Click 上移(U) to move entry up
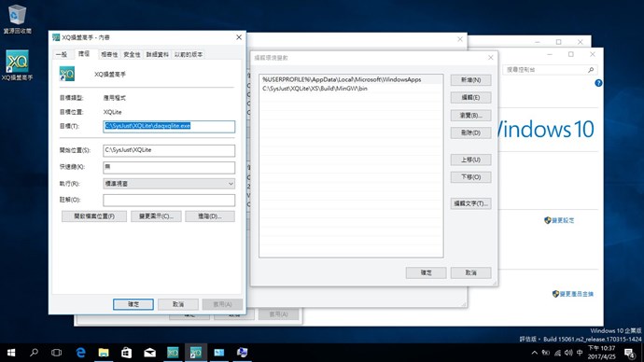The height and width of the screenshot is (362, 644). [x=470, y=160]
